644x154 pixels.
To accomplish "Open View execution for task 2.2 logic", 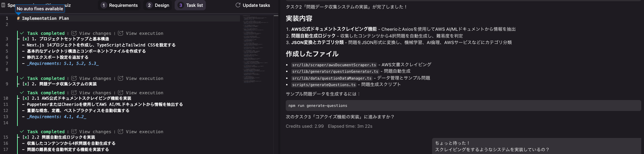I will [x=141, y=131].
